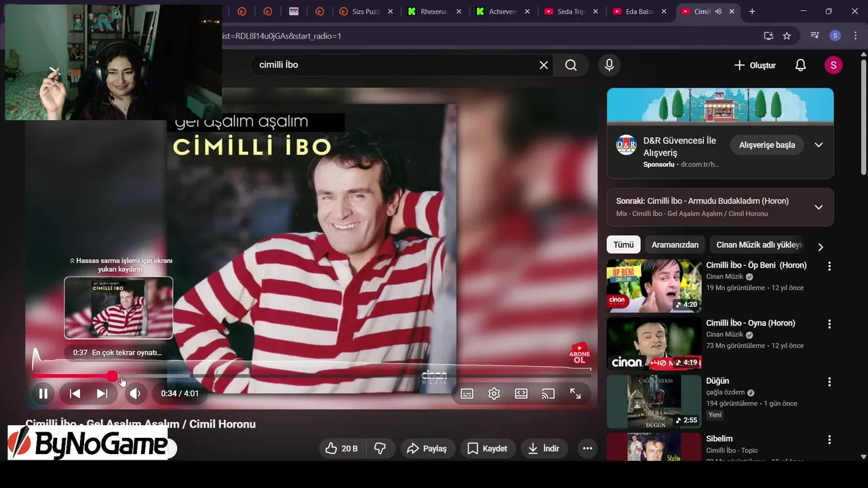Show more filter chips arrow
The image size is (868, 488).
[821, 247]
